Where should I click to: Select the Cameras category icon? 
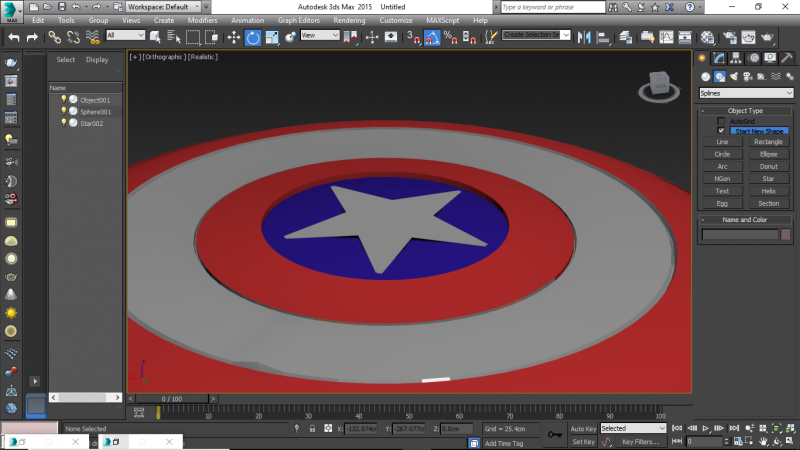tap(747, 77)
